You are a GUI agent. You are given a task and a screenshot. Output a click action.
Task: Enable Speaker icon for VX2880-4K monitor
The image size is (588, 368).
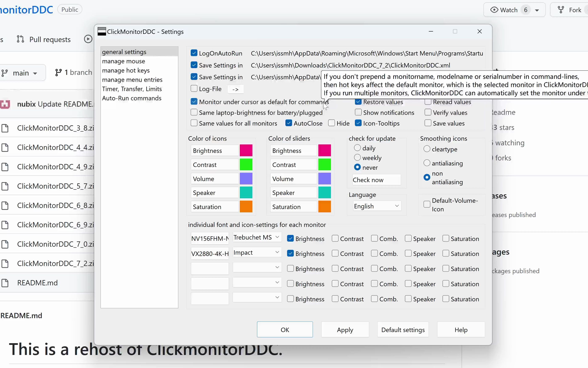click(408, 253)
